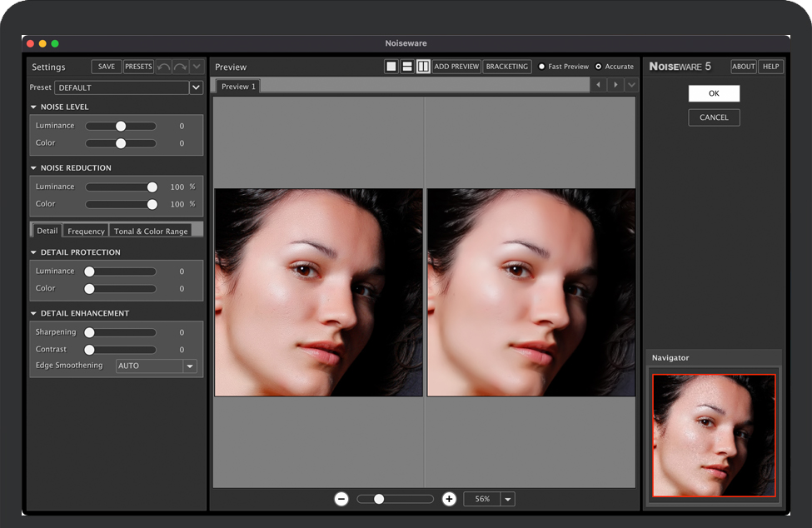The image size is (812, 528).
Task: Enable the Fast Preview radio option
Action: [542, 67]
